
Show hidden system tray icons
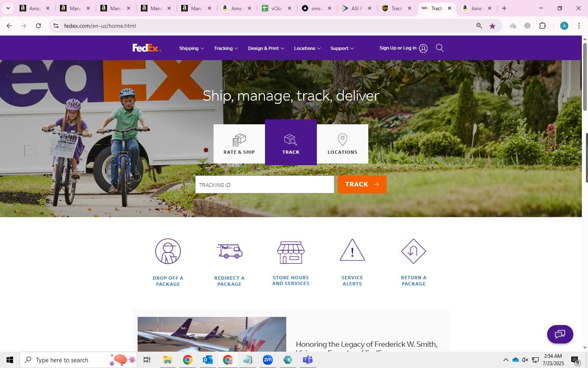point(506,360)
